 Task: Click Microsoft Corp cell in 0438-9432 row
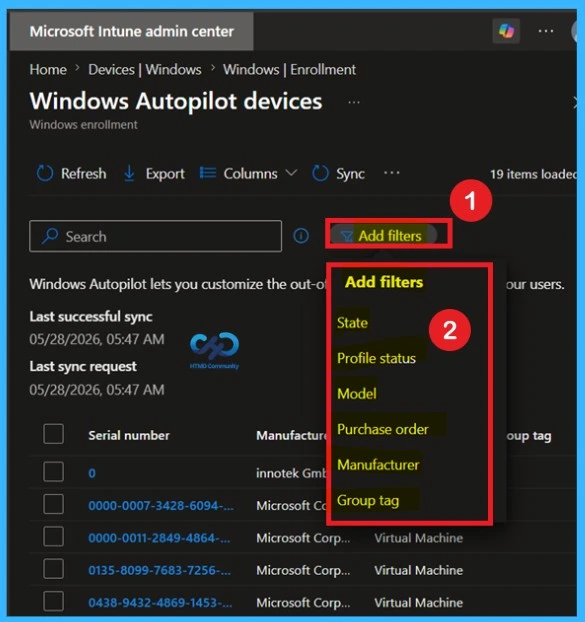pyautogui.click(x=303, y=603)
